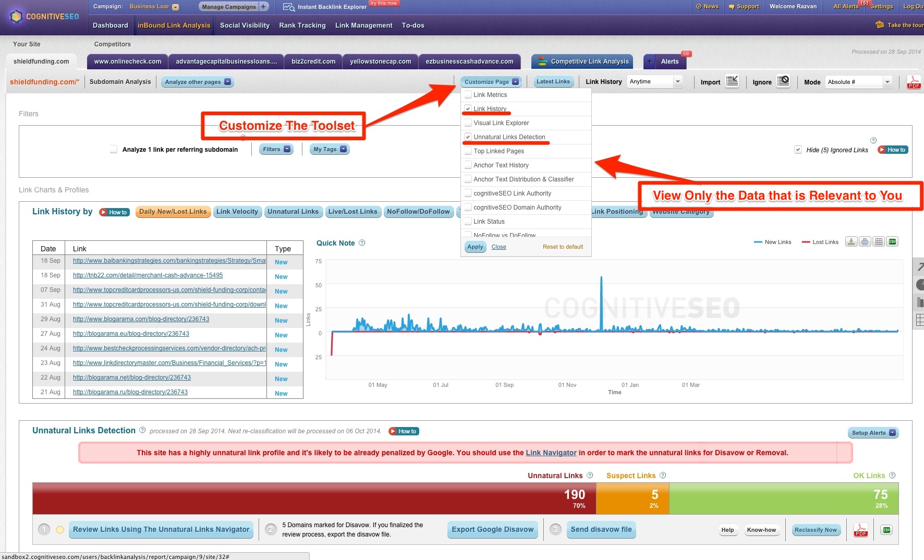
Task: Open the Link Navigator link
Action: [x=551, y=453]
